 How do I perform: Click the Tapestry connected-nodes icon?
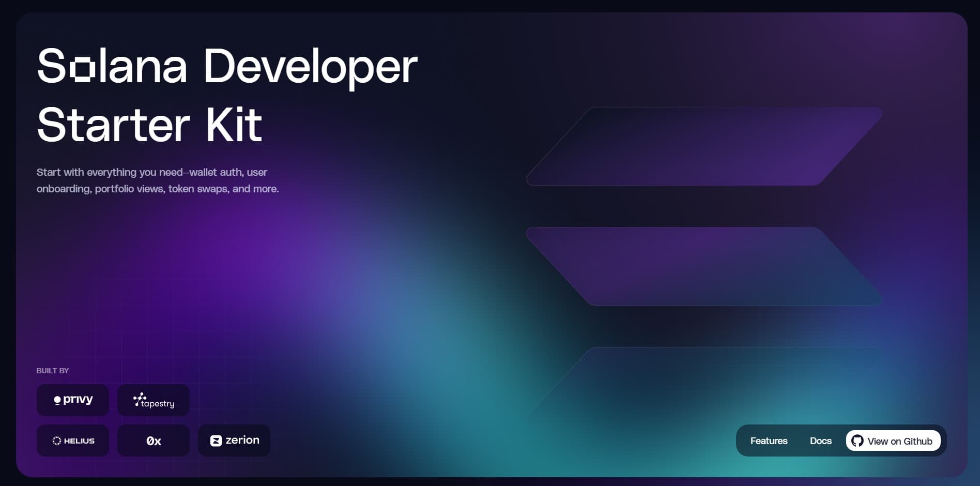click(x=139, y=398)
